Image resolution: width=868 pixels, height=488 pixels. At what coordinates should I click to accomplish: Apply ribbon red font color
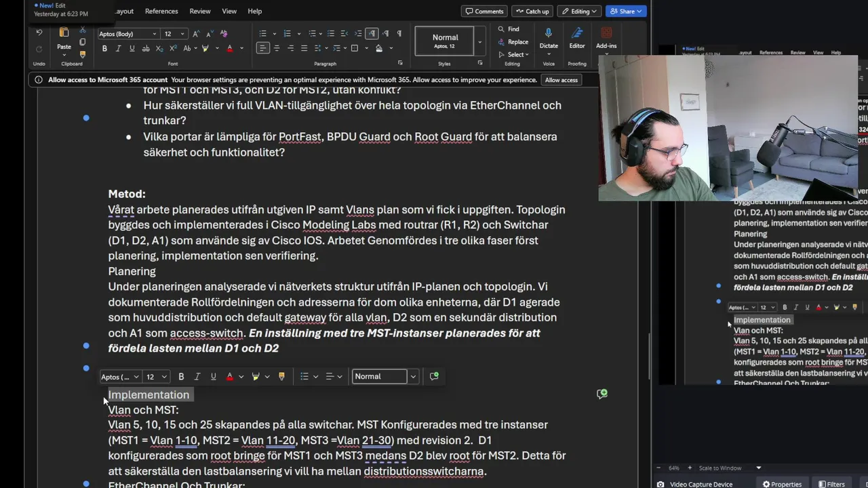pos(229,48)
